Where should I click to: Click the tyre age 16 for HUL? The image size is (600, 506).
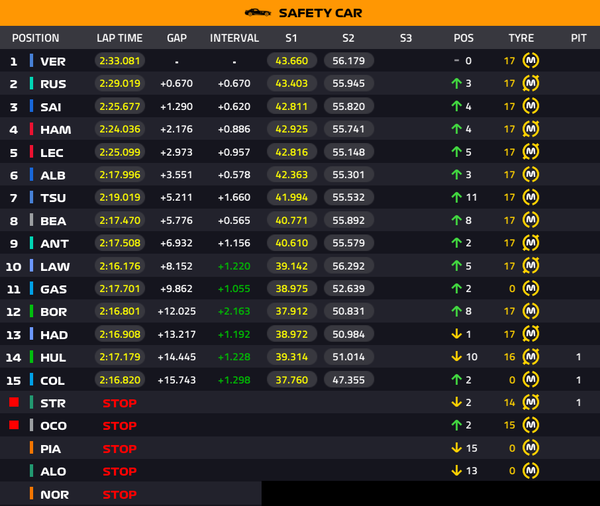[x=509, y=357]
